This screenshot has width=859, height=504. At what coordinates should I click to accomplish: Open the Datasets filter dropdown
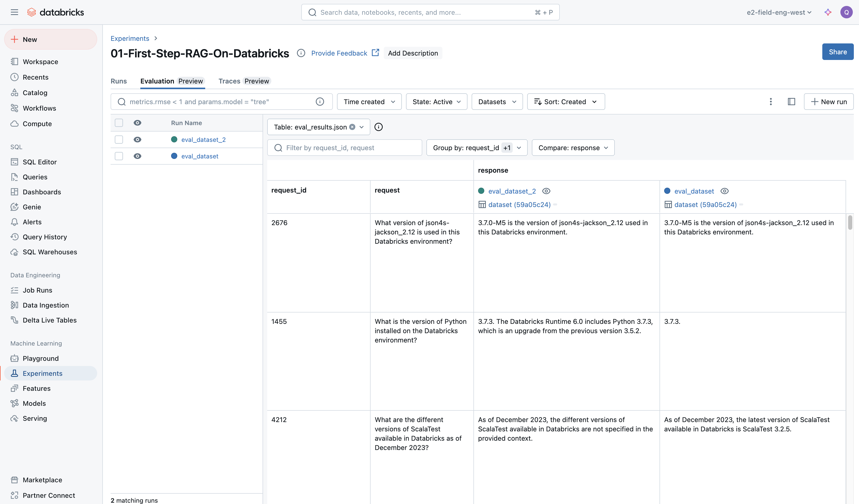[497, 102]
